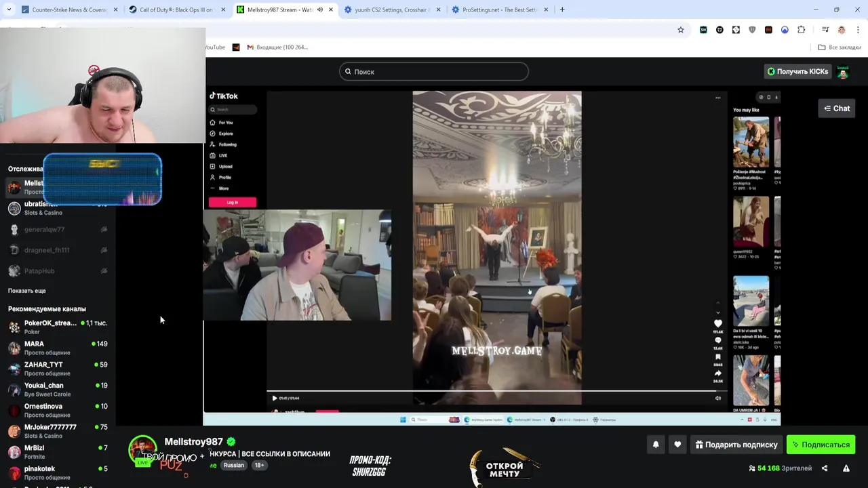Open the browser Extensions puzzle icon
868x488 pixels.
click(801, 30)
